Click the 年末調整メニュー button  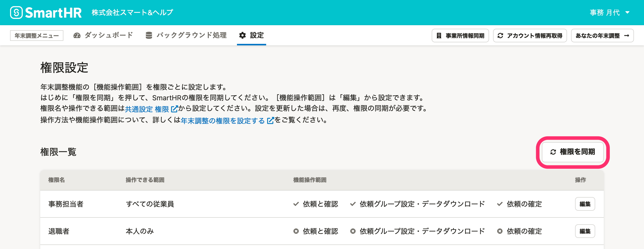[x=37, y=36]
